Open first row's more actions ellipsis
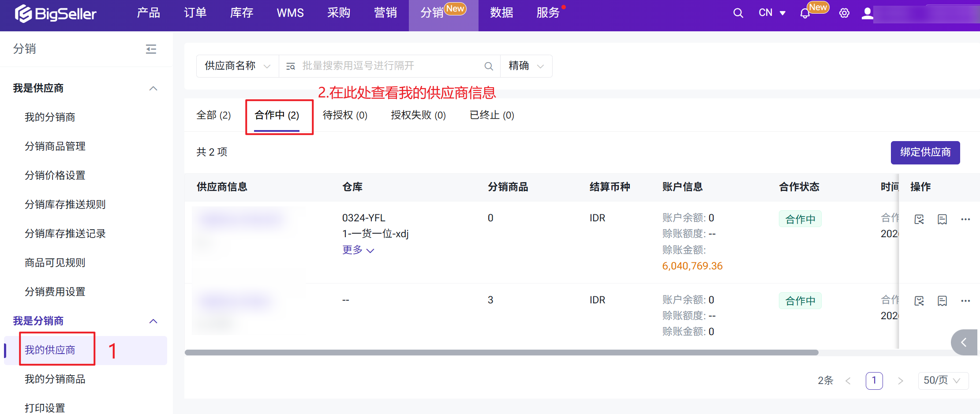Screen dimensions: 980x414 click(965, 219)
